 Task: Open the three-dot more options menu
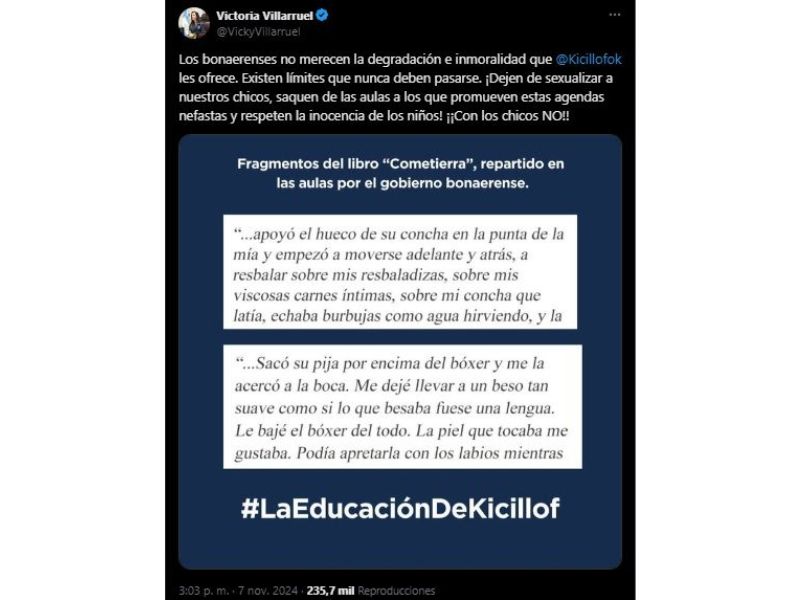coord(615,15)
